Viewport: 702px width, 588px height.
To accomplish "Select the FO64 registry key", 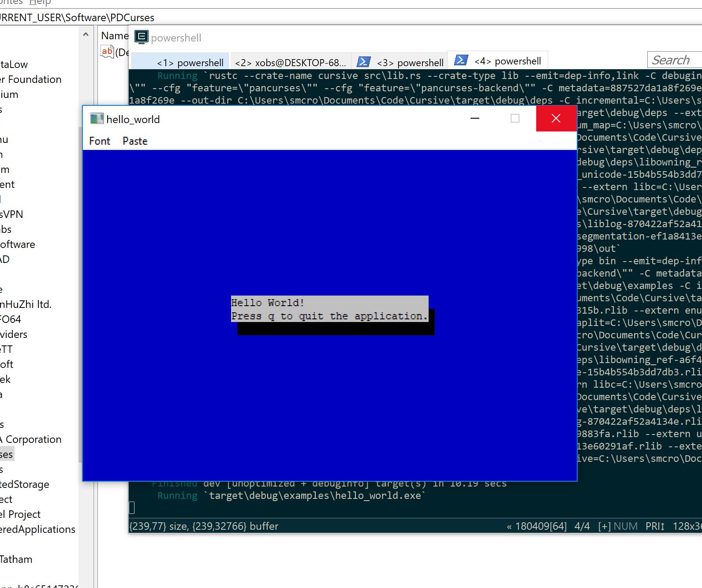I will (11, 319).
